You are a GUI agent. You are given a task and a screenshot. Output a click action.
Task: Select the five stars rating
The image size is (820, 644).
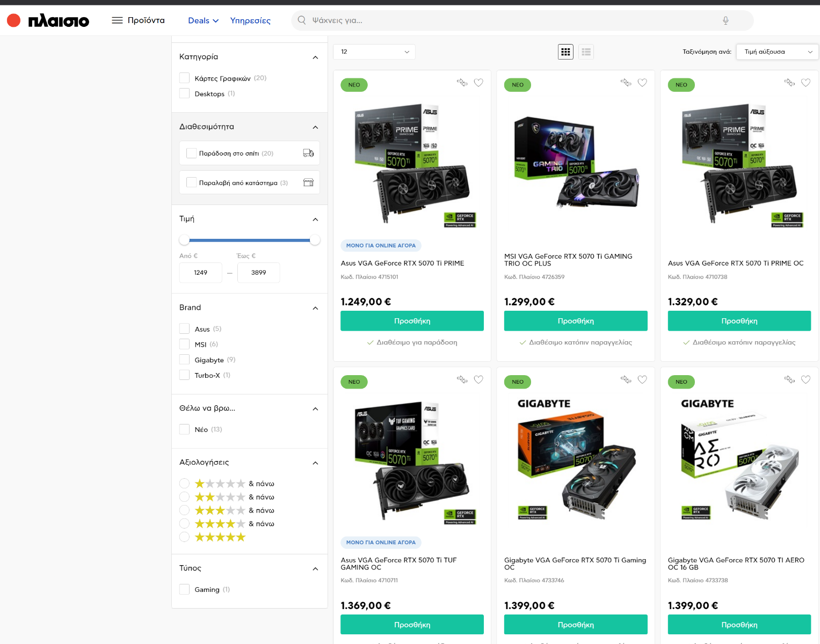[x=184, y=537]
